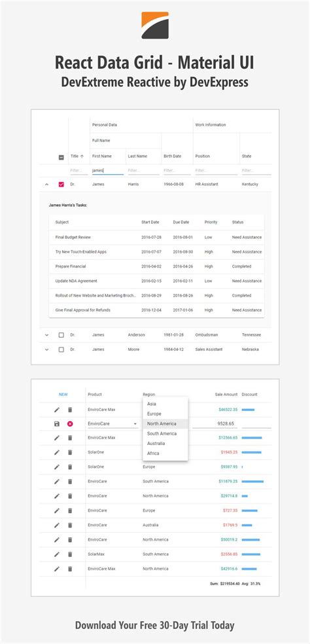Delete the SolarOne Europe row

coord(70,467)
